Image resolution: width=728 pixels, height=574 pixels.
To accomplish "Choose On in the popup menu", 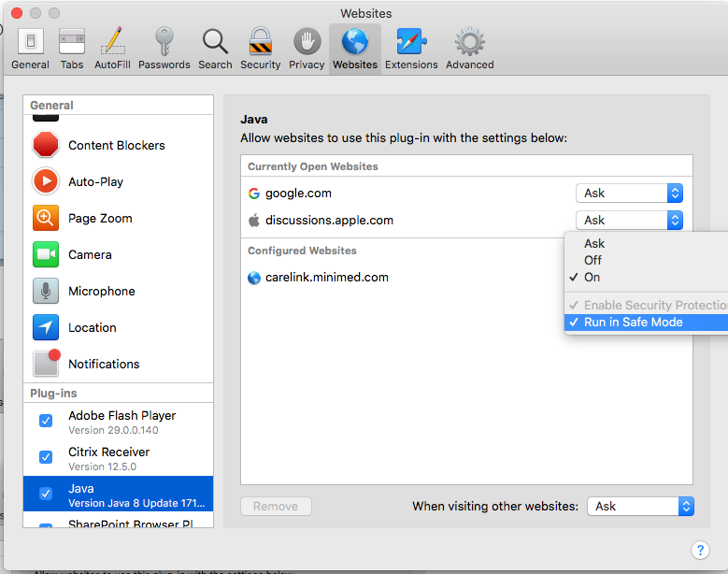I will coord(646,278).
